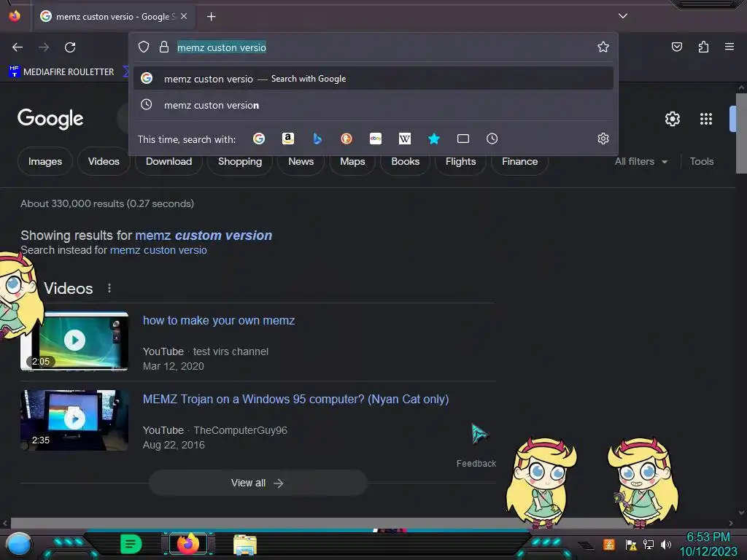747x560 pixels.
Task: Click the Google logo
Action: pyautogui.click(x=50, y=119)
